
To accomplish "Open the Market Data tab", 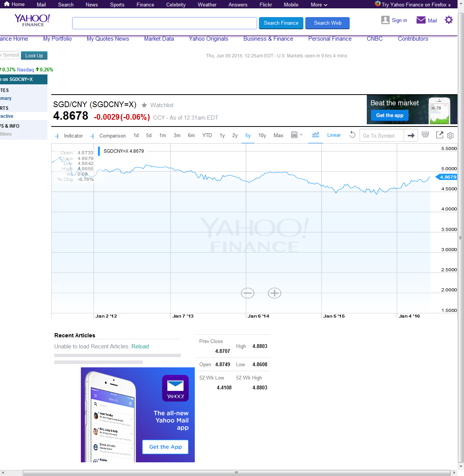I will pos(159,39).
